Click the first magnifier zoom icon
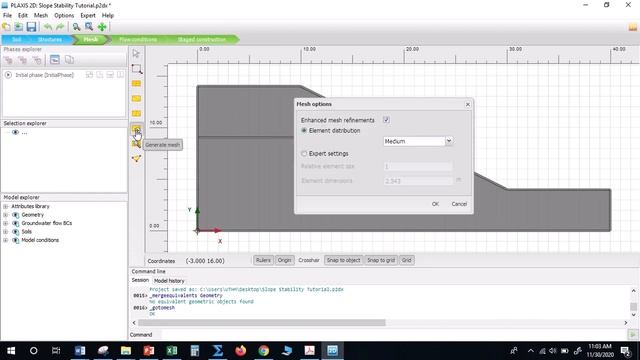 click(76, 27)
